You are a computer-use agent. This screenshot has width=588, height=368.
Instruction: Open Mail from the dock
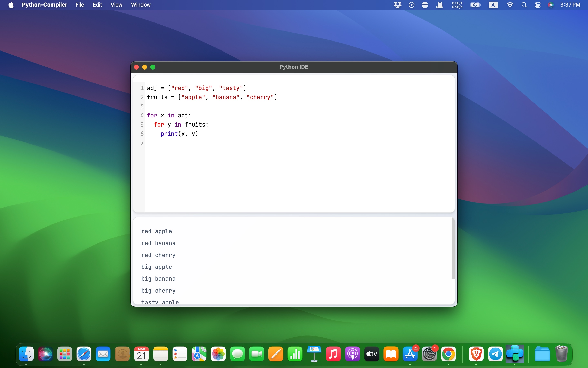(x=103, y=354)
